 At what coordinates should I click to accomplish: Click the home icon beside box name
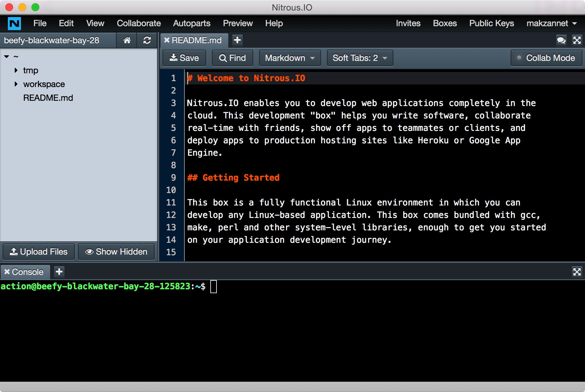(126, 40)
